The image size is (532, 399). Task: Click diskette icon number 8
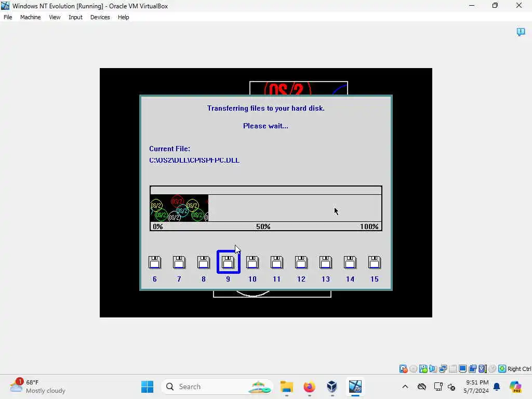204,262
